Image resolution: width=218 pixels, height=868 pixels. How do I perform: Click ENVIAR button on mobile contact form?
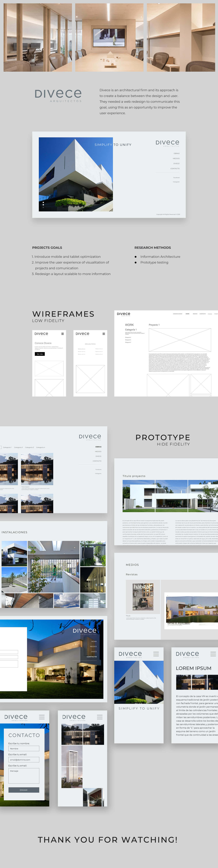point(24,790)
